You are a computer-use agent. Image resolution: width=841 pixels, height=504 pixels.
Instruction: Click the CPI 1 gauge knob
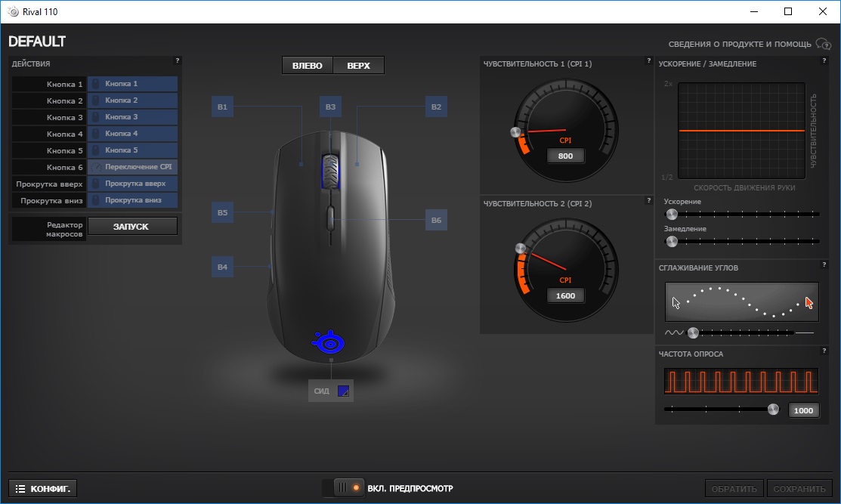[x=515, y=132]
